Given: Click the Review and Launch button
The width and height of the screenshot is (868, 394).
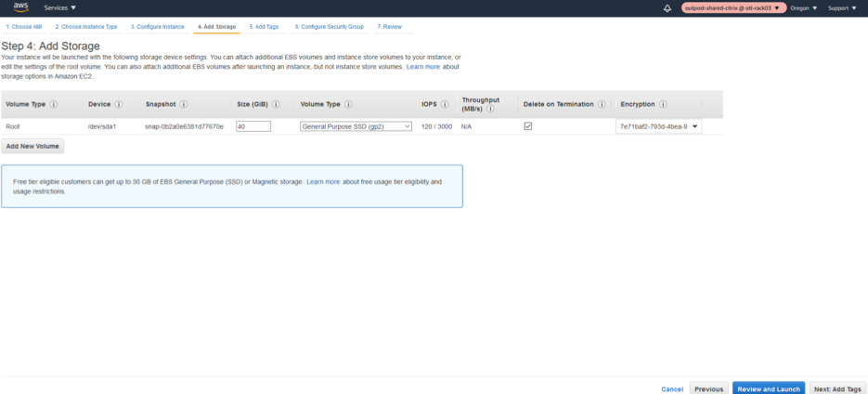Looking at the screenshot, I should tap(769, 389).
